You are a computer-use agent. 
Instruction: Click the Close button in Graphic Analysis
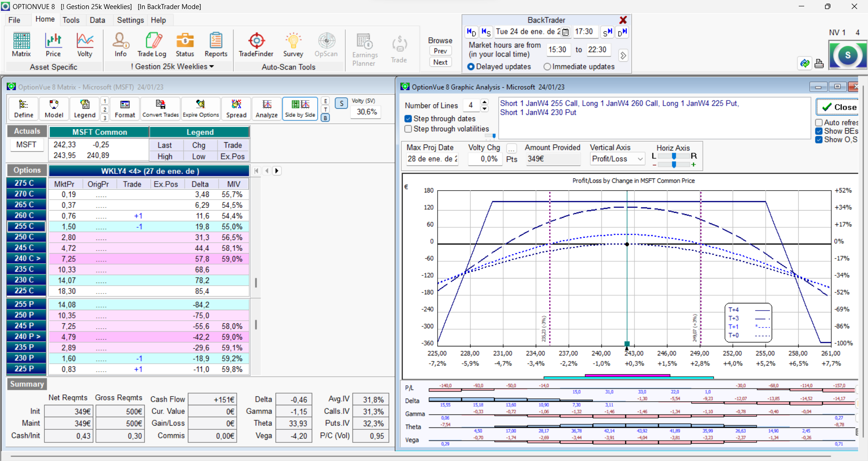pyautogui.click(x=839, y=107)
